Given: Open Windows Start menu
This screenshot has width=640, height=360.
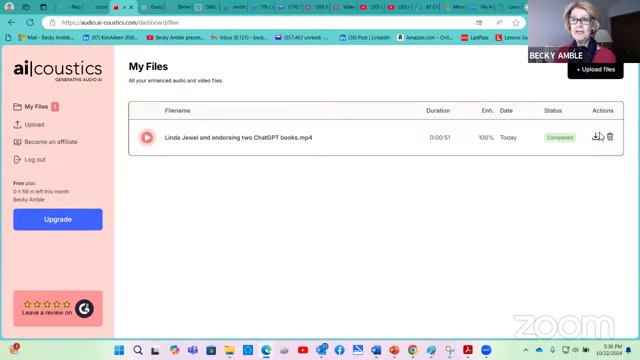Looking at the screenshot, I should (x=119, y=350).
